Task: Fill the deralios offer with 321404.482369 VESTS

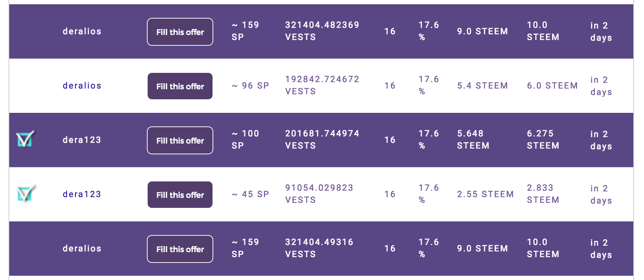Action: coord(180,32)
